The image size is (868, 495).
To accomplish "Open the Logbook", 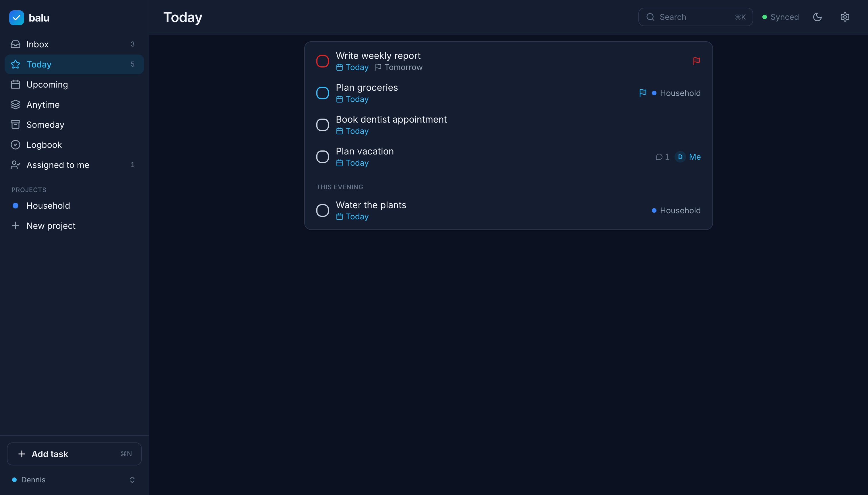I will (x=74, y=144).
